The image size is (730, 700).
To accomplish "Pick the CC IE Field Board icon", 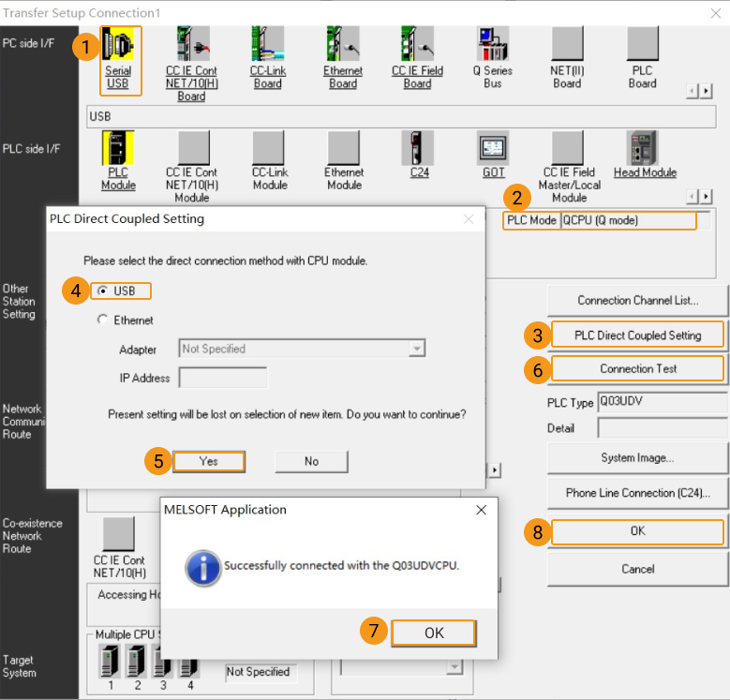I will (417, 44).
